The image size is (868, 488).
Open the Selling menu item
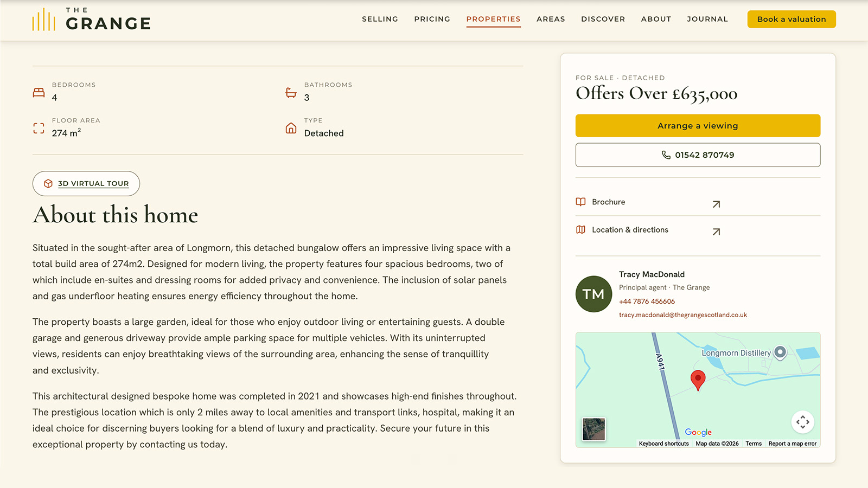(x=380, y=19)
